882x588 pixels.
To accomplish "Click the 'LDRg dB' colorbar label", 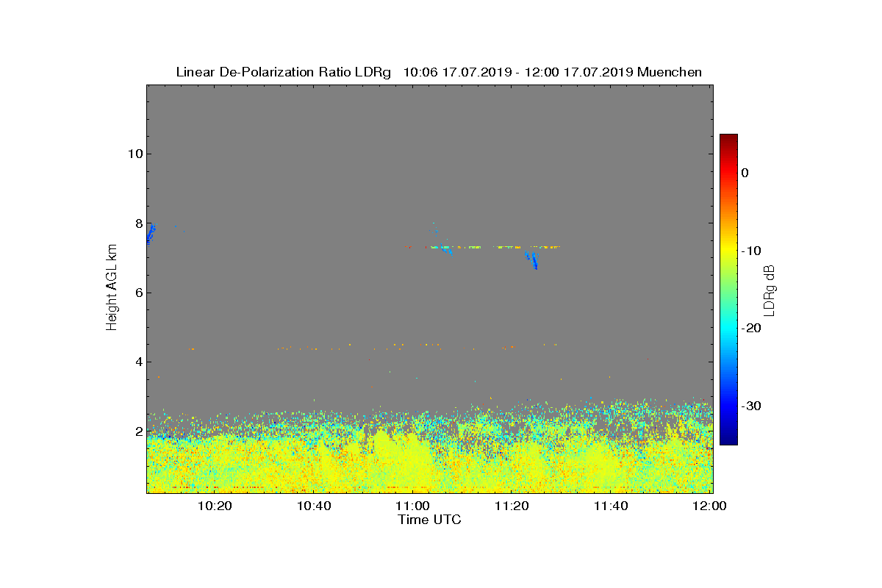I will click(770, 290).
